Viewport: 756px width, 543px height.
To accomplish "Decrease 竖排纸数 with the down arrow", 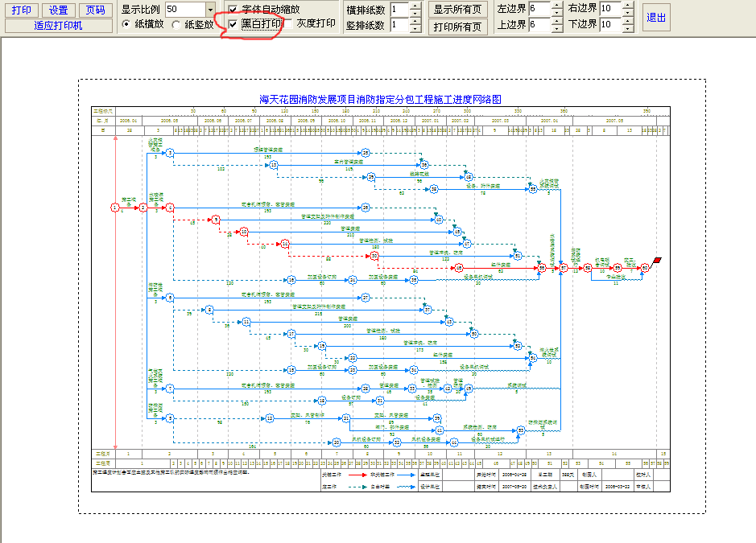I will (x=415, y=28).
